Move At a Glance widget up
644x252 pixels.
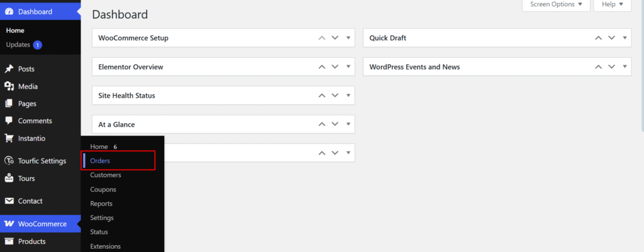322,124
